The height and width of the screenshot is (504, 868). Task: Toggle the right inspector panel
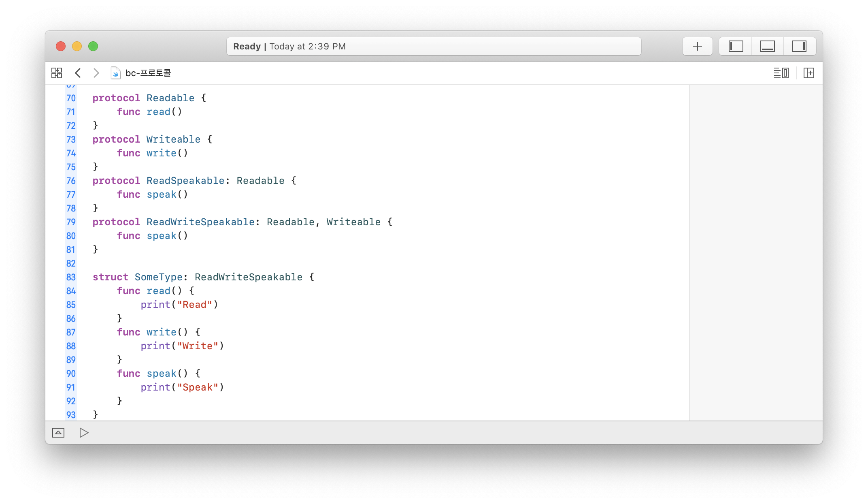click(799, 46)
